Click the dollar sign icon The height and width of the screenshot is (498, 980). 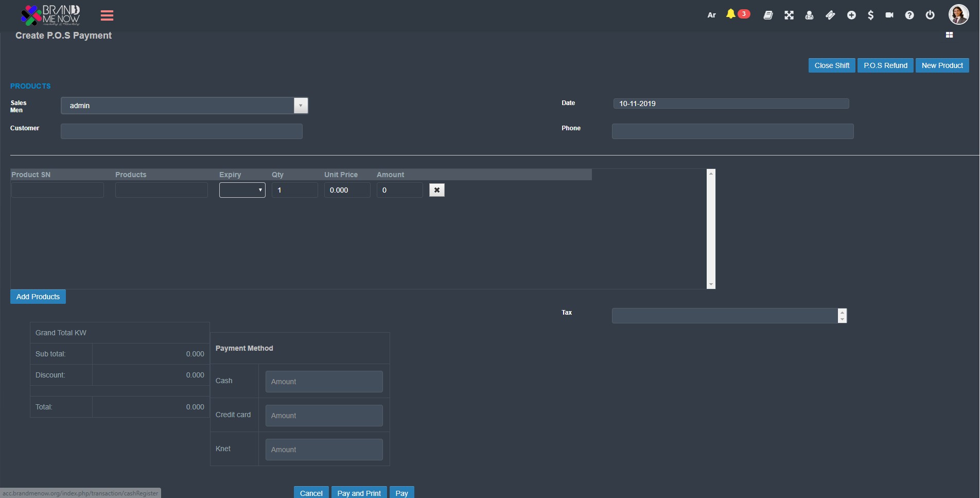pyautogui.click(x=870, y=15)
